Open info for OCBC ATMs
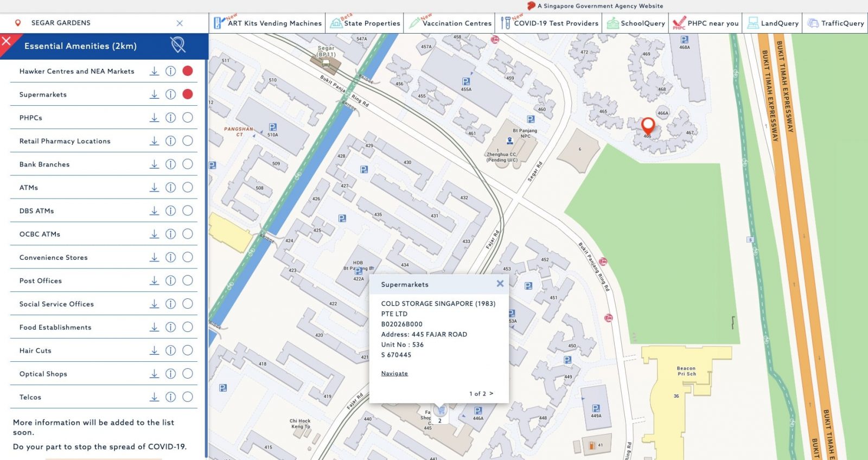The image size is (868, 460). point(170,234)
